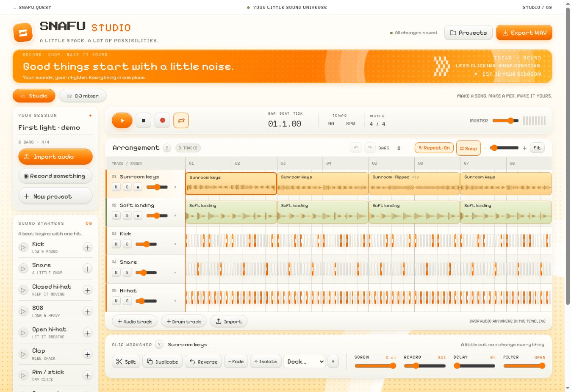Viewport: 571px width, 392px height.
Task: Add the 808 sound starter with plus
Action: [x=87, y=312]
